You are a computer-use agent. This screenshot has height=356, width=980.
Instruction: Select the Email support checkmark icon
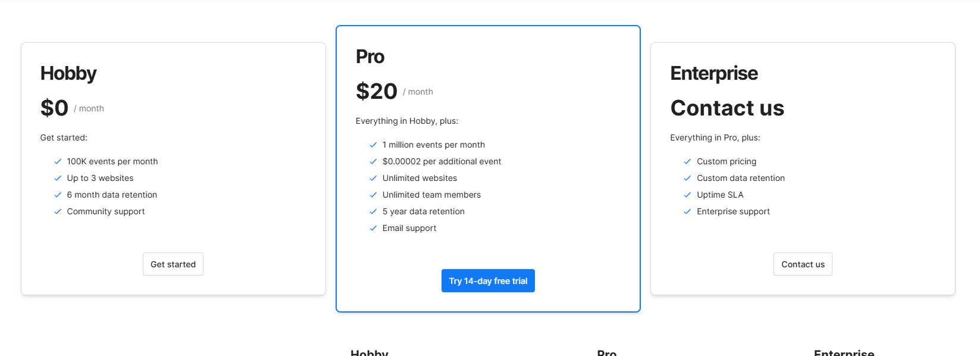373,228
